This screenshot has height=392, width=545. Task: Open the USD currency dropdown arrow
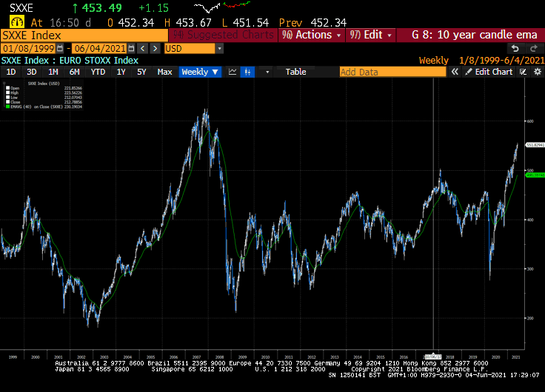pos(219,49)
